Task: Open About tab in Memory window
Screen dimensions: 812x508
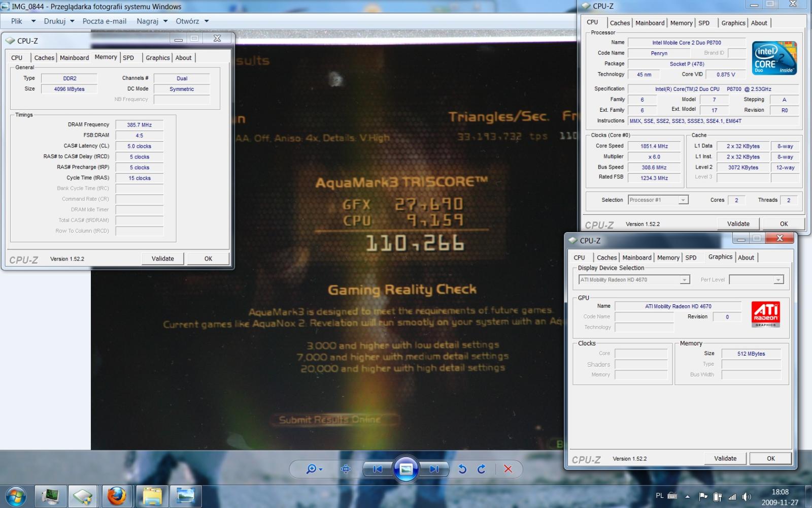Action: (x=184, y=58)
